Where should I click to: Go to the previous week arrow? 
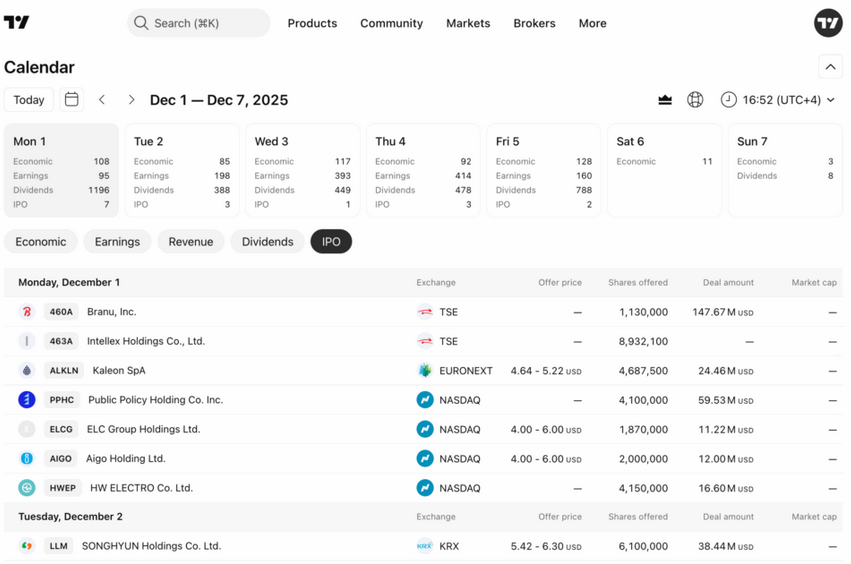click(x=101, y=100)
